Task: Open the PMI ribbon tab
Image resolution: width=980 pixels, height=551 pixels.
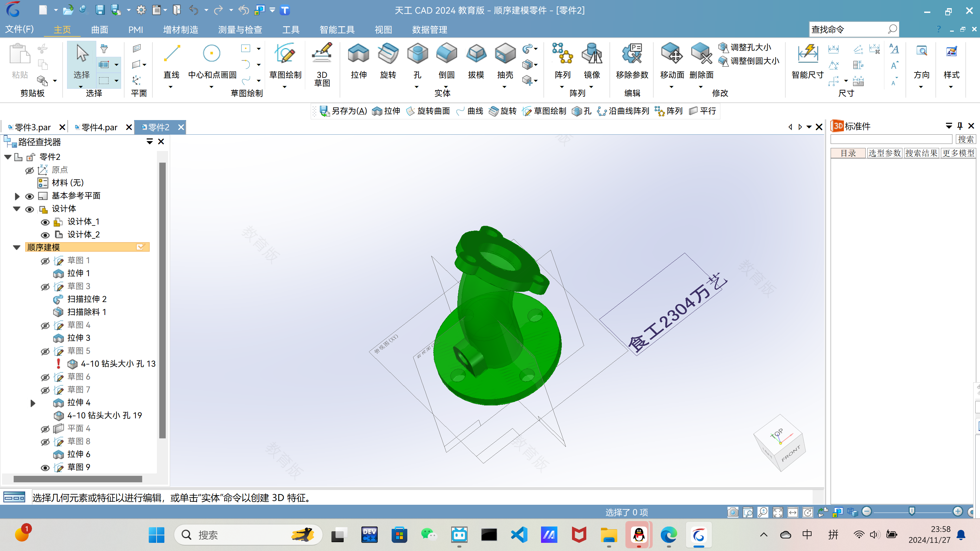Action: click(x=135, y=30)
